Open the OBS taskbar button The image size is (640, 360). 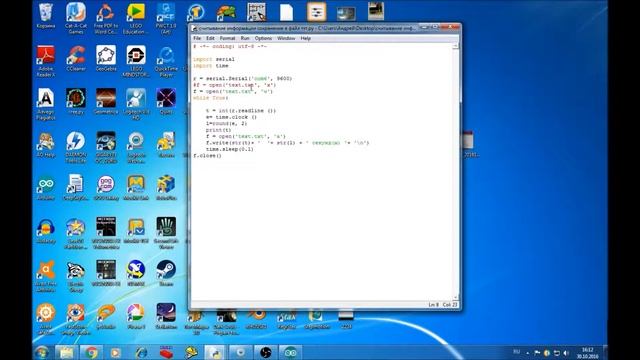tap(265, 353)
